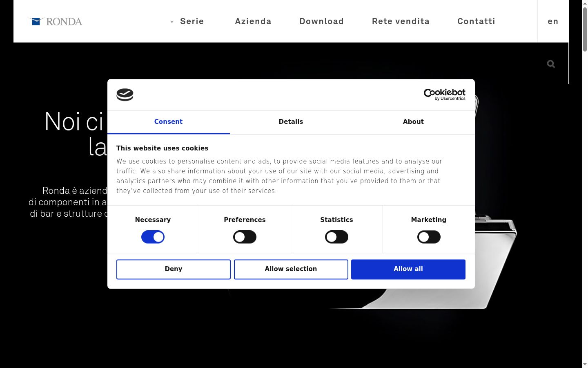Toggle the Necessary cookies switch
Viewport: 588px width, 368px height.
coord(153,237)
